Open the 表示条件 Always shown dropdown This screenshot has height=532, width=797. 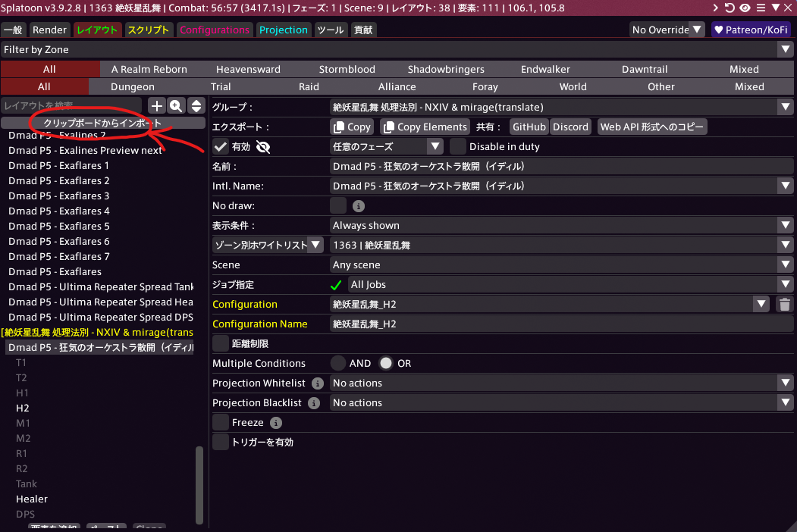(x=561, y=226)
